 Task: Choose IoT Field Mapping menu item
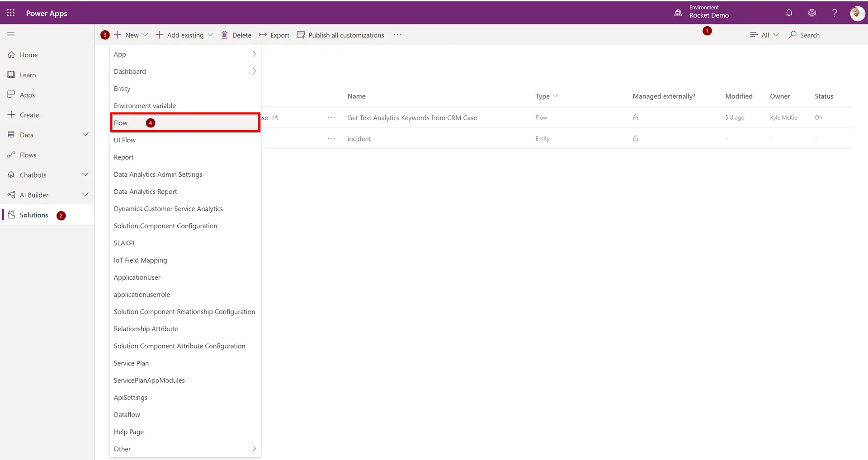pos(185,260)
